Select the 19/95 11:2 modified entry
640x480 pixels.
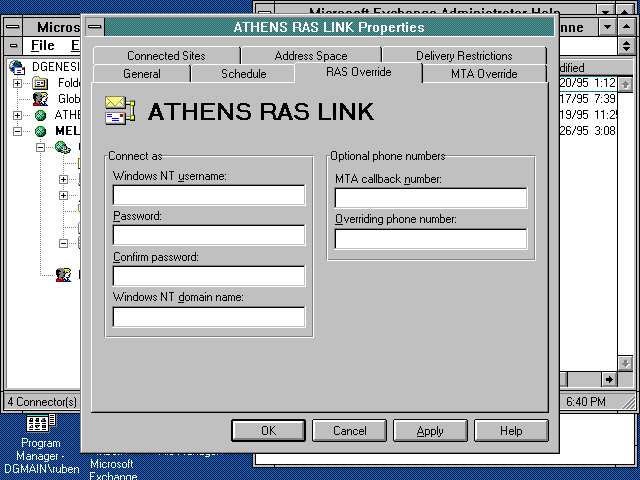click(x=587, y=115)
